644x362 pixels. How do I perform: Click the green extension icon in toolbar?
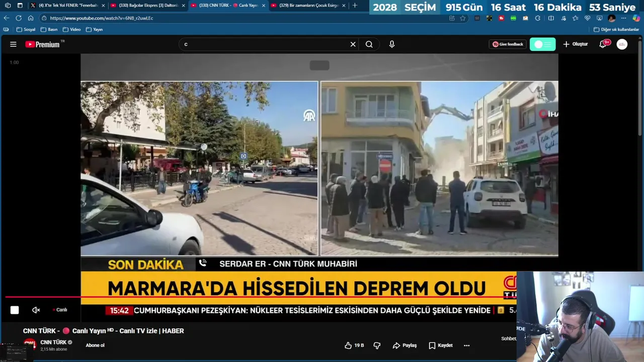(x=513, y=18)
